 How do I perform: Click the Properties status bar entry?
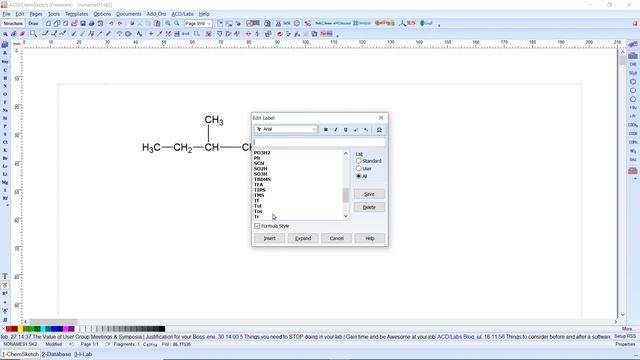click(x=625, y=344)
